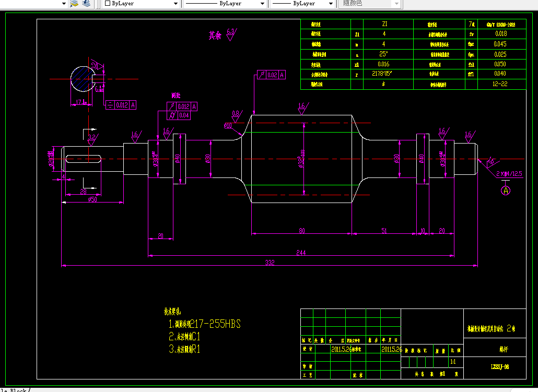
Task: Click the 12-22 table cell
Action: 500,84
